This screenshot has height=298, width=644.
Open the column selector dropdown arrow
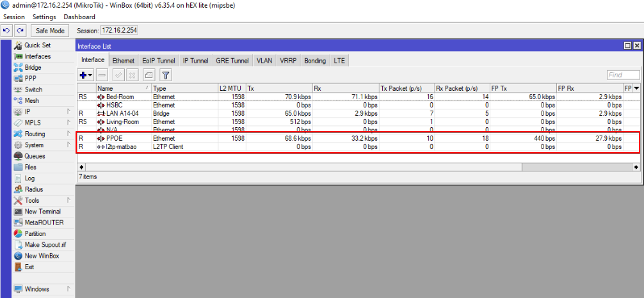pyautogui.click(x=636, y=88)
